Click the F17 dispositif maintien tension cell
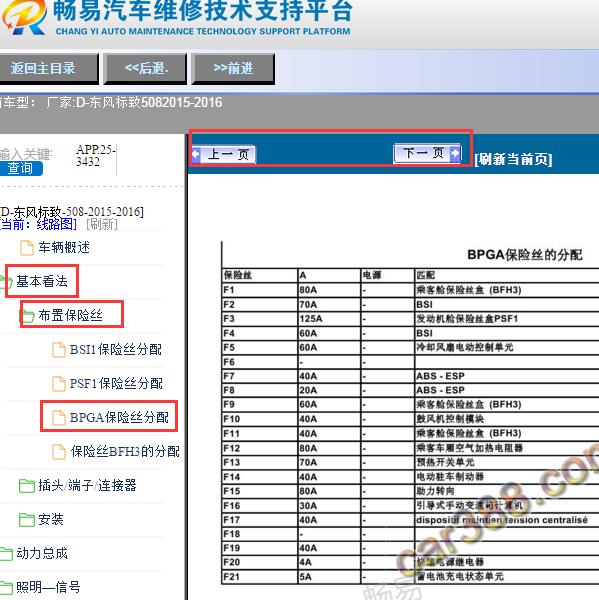 [502, 520]
